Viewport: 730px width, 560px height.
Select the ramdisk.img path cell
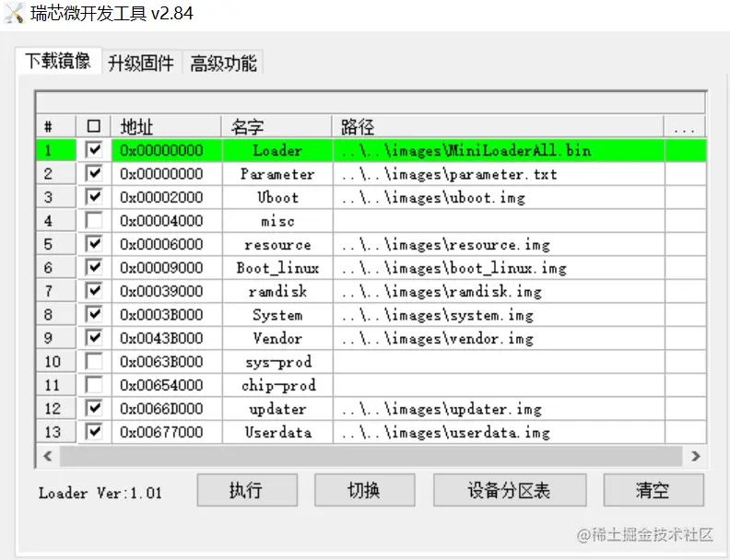tap(499, 291)
